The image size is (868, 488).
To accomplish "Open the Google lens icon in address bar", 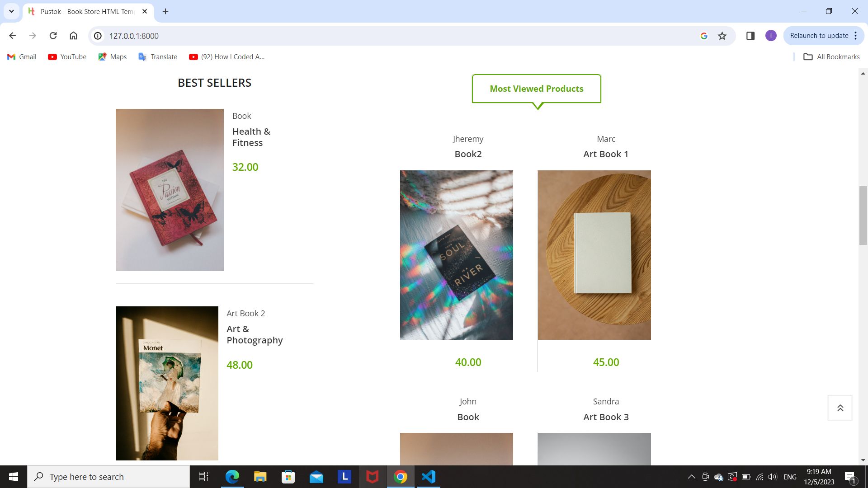I will pos(704,36).
